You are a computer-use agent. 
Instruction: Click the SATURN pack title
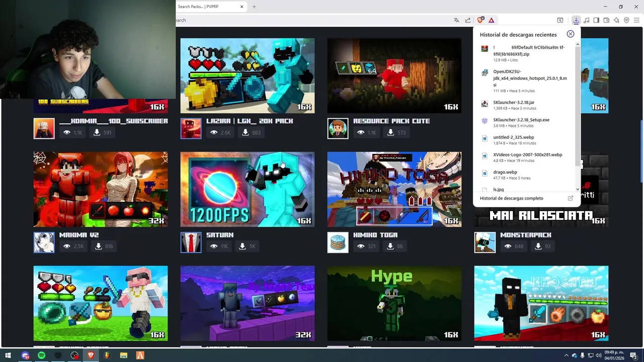pos(220,235)
